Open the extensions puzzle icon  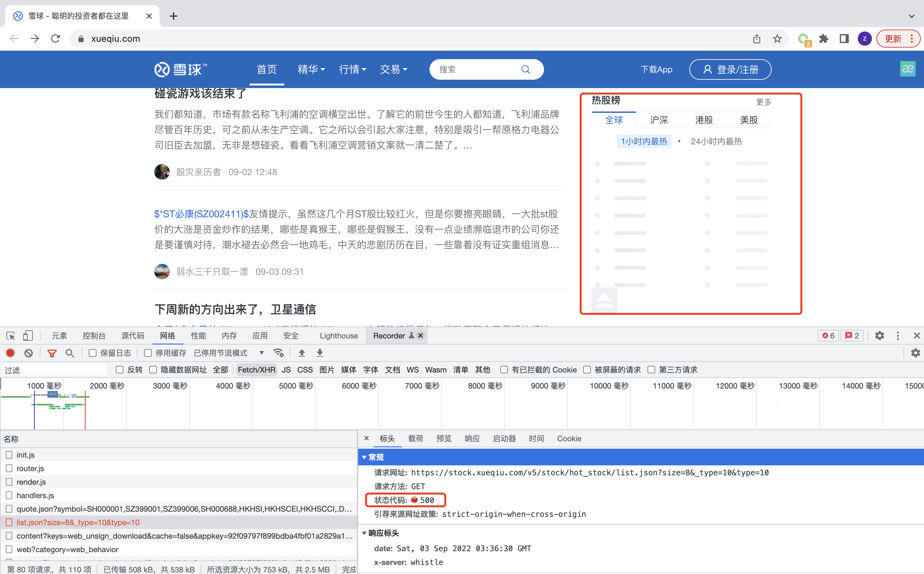[823, 38]
